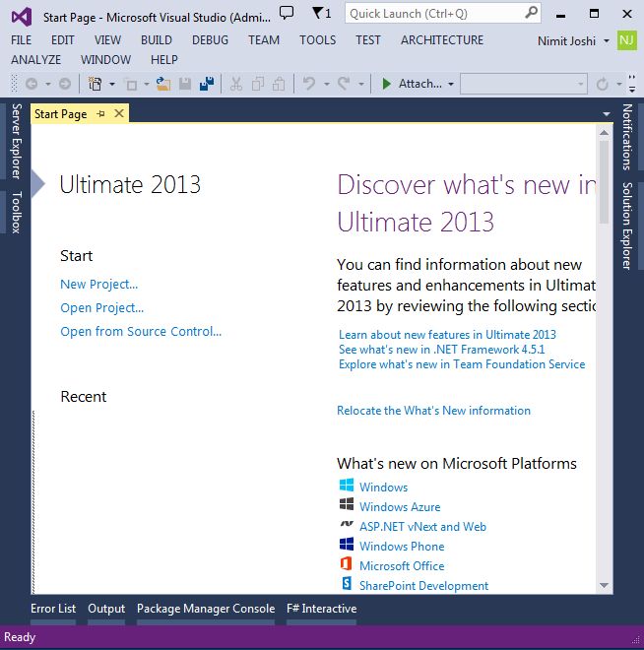
Task: Click the Open Project... link
Action: (102, 308)
